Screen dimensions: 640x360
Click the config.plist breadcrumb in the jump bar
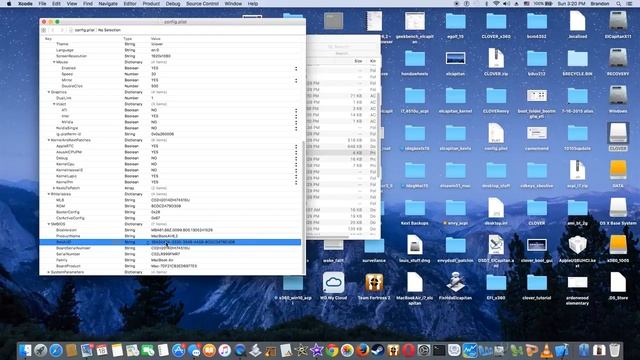pos(82,30)
